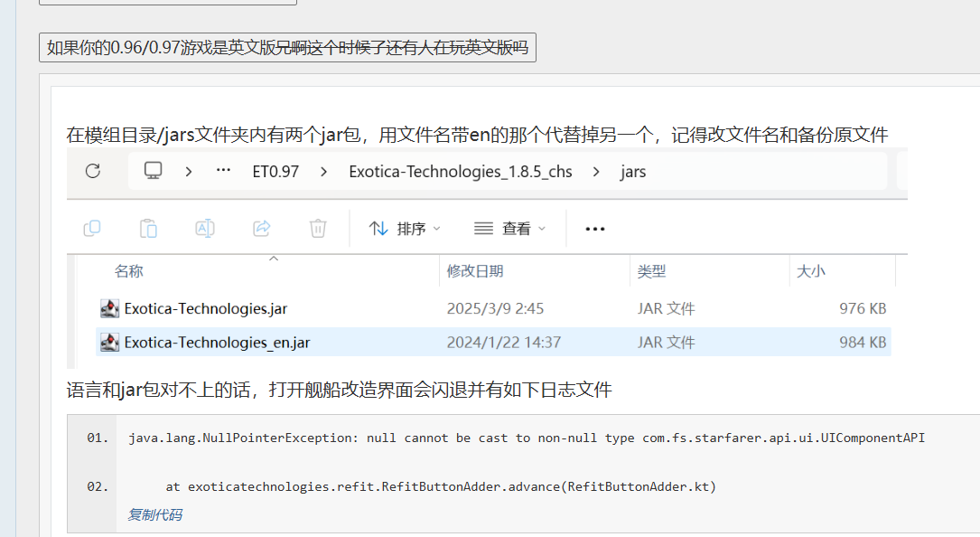Open the 排序 sort dropdown
This screenshot has height=537, width=980.
pyautogui.click(x=405, y=229)
